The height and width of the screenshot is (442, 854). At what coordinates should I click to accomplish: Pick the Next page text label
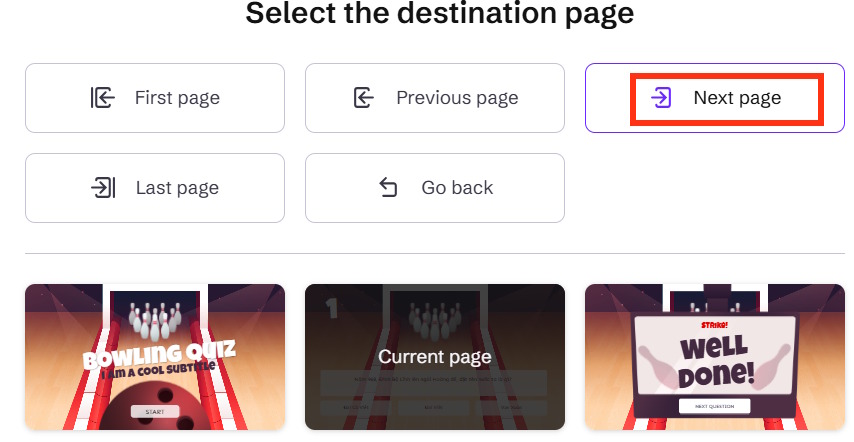click(x=737, y=98)
